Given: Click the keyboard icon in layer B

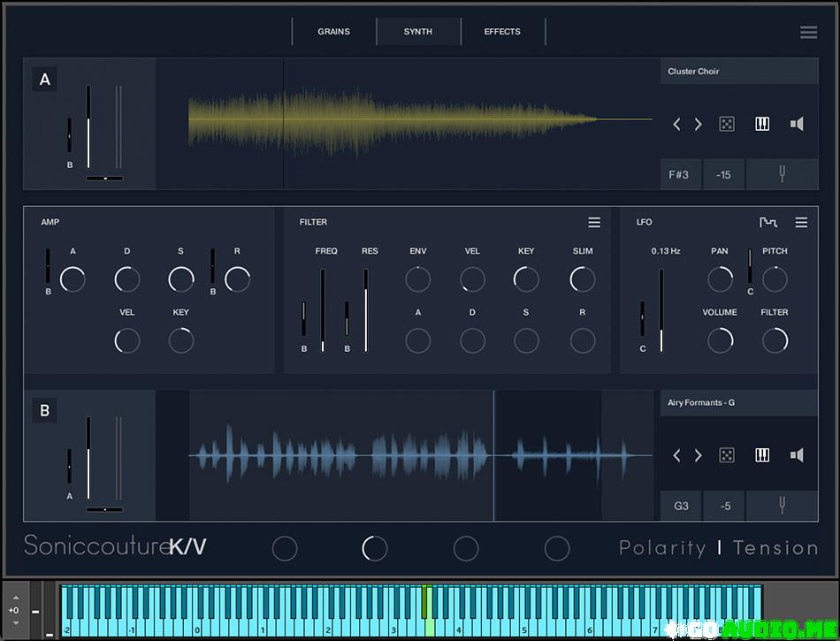Looking at the screenshot, I should coord(761,455).
